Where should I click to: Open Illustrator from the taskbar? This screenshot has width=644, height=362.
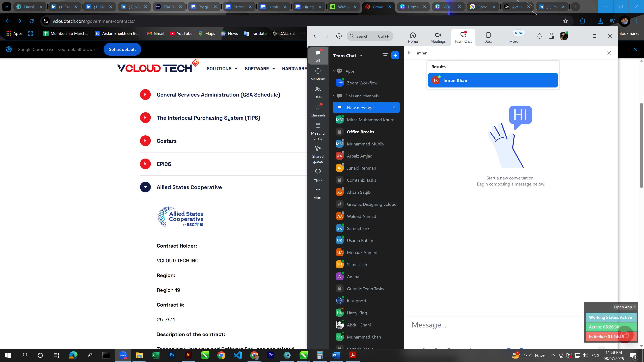click(188, 355)
